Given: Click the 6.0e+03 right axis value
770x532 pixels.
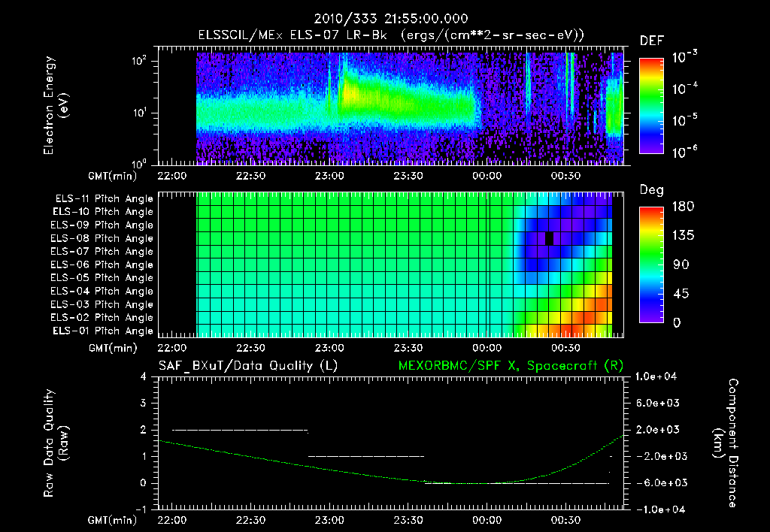Looking at the screenshot, I should (x=658, y=403).
